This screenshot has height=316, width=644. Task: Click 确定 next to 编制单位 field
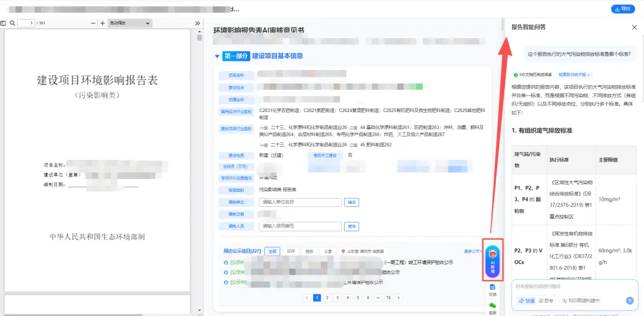pos(352,202)
